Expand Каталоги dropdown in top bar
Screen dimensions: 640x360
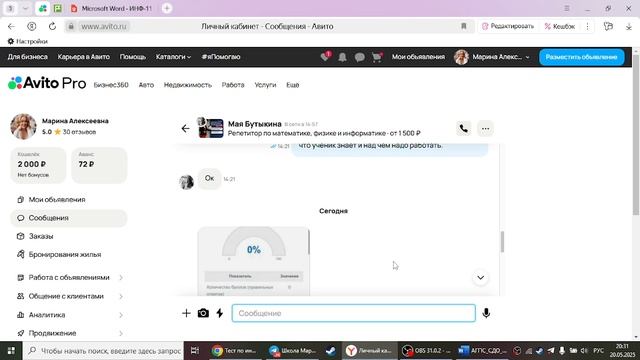(173, 57)
